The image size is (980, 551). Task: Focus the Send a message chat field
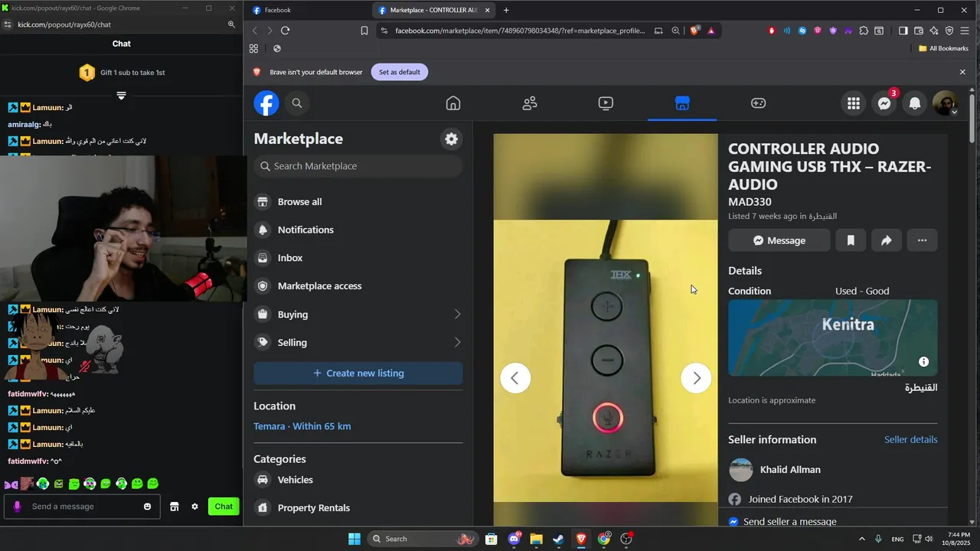point(82,507)
